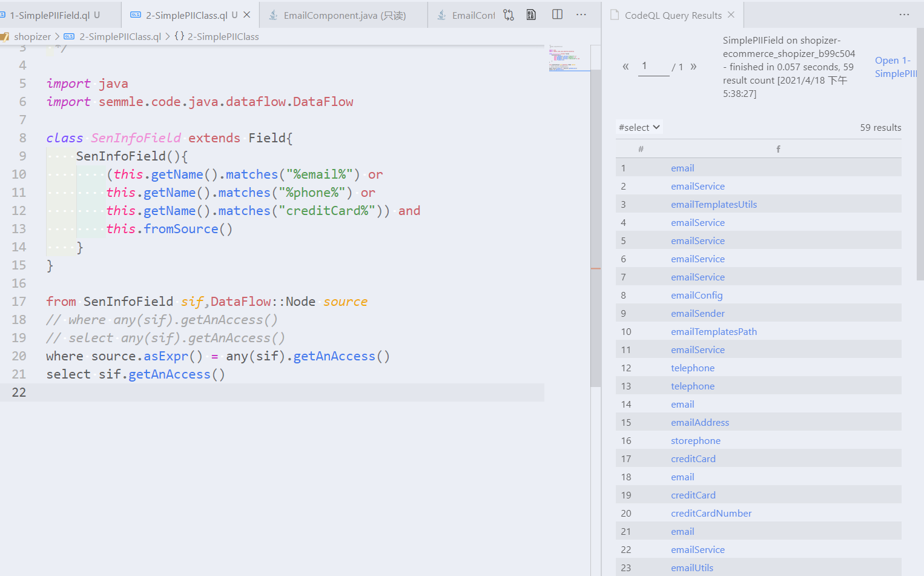Open emailTemplatesUtils result in row 3
Viewport: 924px width, 576px height.
coord(714,204)
